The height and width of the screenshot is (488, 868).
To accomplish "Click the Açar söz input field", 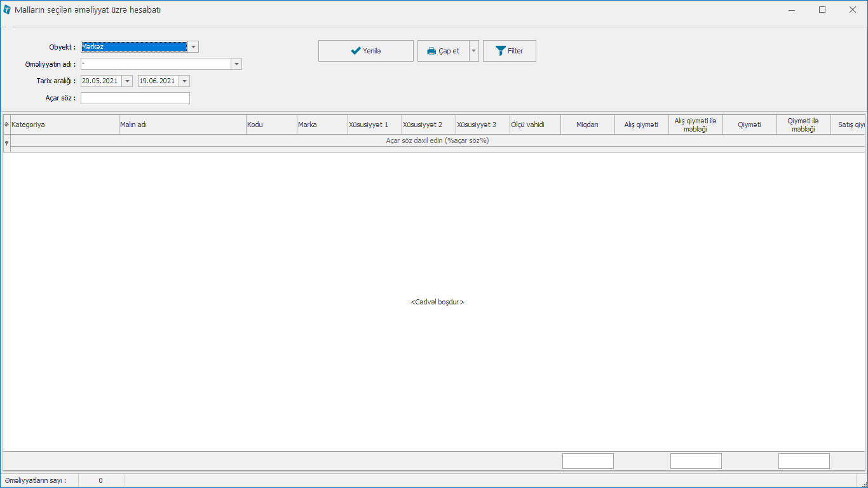I will coord(135,98).
